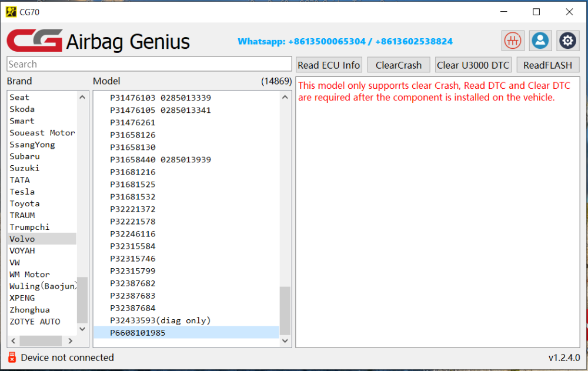The height and width of the screenshot is (371, 588).
Task: Select Wuling(Baojun) brand
Action: click(x=43, y=286)
